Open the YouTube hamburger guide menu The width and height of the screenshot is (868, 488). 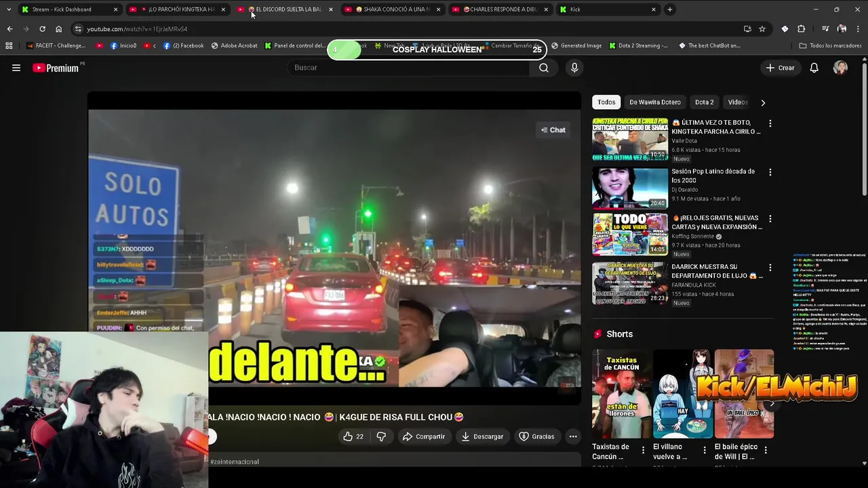(16, 68)
